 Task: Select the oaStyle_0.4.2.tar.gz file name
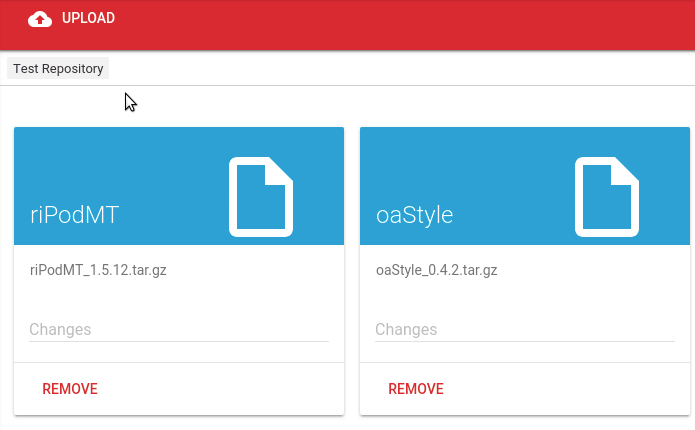click(x=437, y=270)
